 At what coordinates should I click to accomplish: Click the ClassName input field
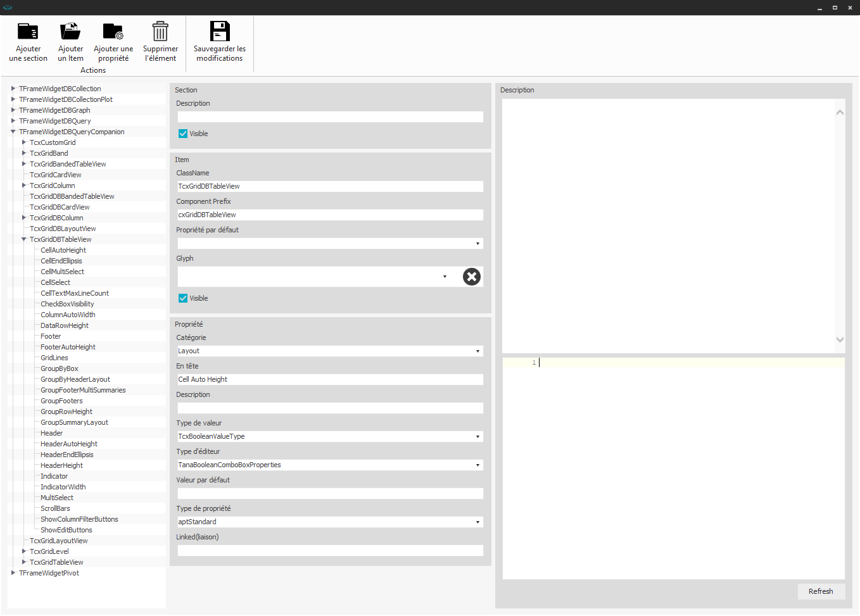tap(330, 186)
